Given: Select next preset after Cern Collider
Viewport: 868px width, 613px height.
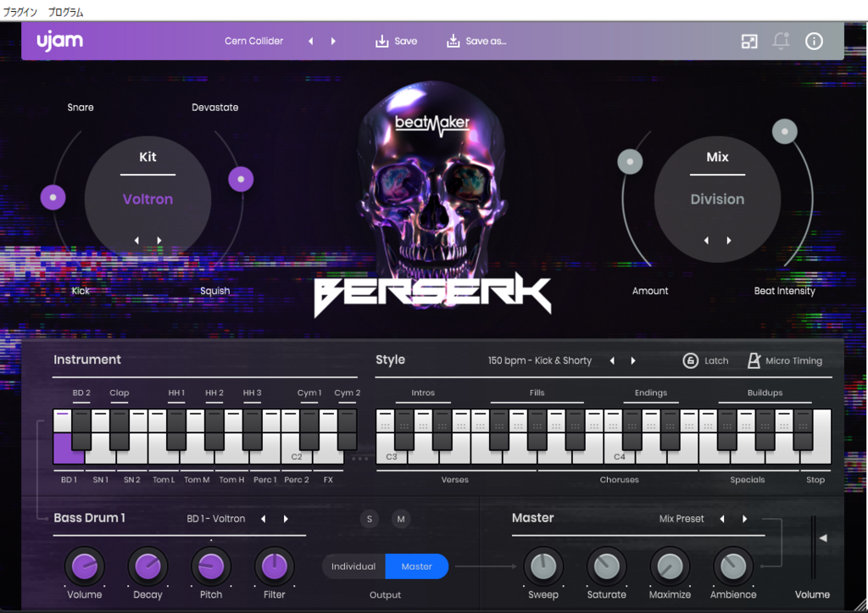Looking at the screenshot, I should (x=333, y=41).
